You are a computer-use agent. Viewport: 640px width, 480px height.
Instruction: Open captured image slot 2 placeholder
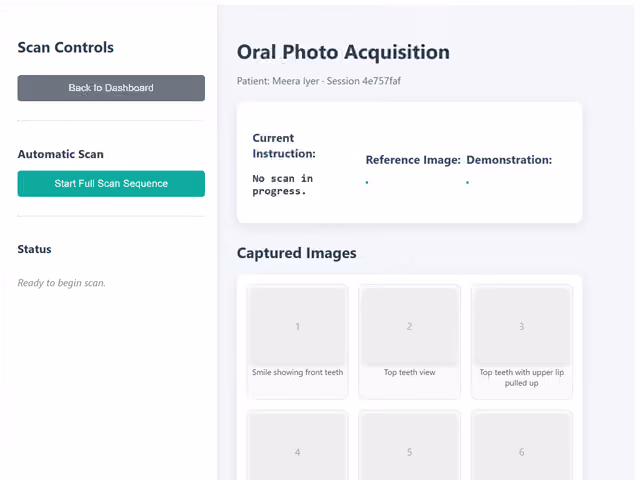[409, 326]
